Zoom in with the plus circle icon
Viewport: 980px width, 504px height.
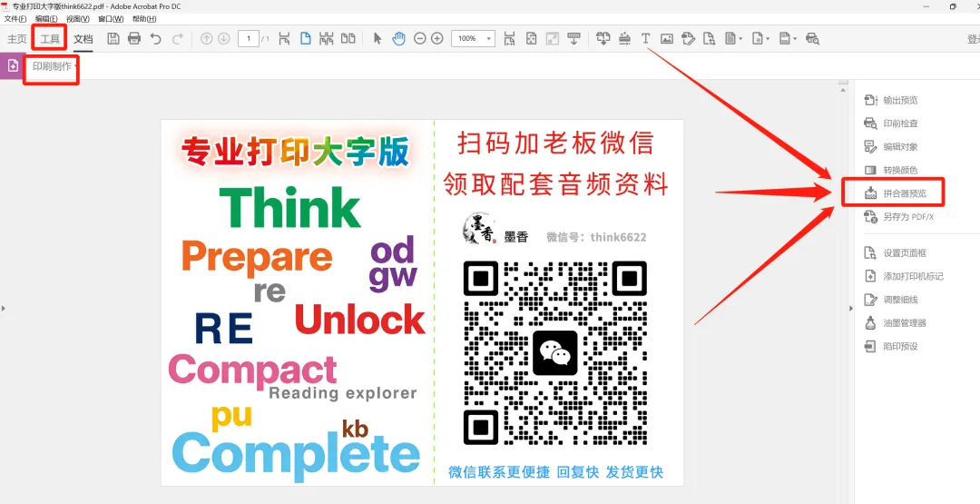[x=437, y=39]
